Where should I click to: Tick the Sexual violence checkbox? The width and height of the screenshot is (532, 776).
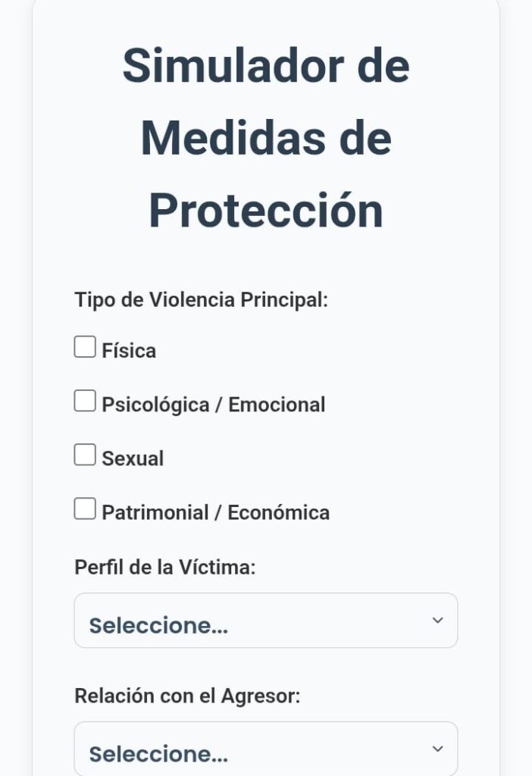(85, 455)
